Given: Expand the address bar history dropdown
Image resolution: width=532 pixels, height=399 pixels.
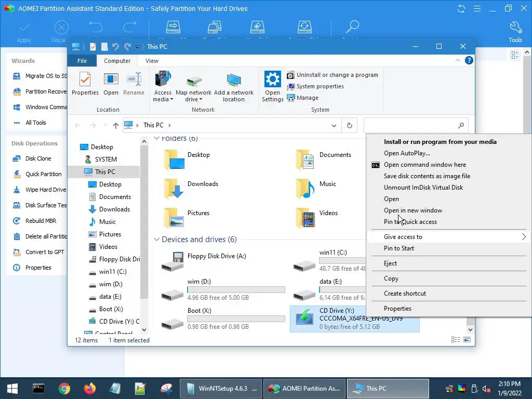Looking at the screenshot, I should [334, 126].
